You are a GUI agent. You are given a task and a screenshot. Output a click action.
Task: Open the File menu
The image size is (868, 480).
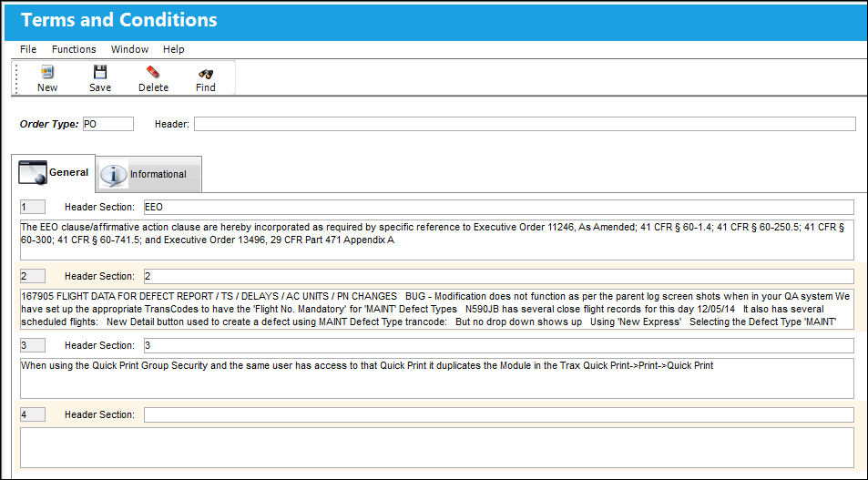[28, 49]
